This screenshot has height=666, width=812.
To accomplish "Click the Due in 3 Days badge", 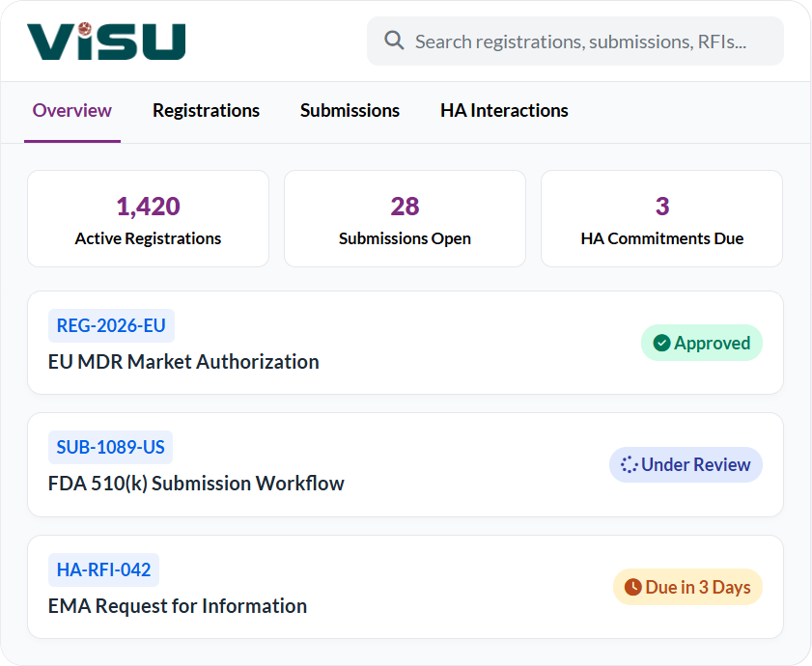I will point(687,587).
